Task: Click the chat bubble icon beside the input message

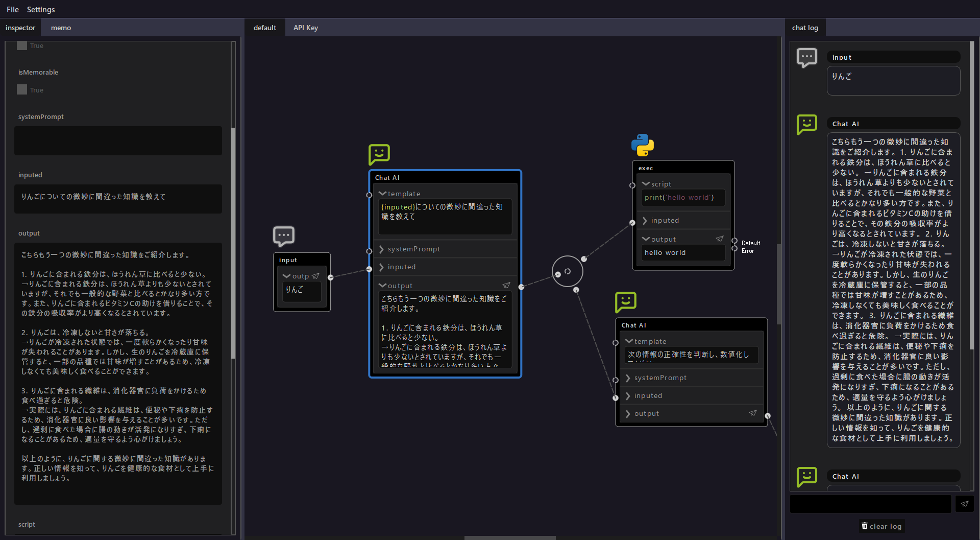Action: click(x=807, y=58)
